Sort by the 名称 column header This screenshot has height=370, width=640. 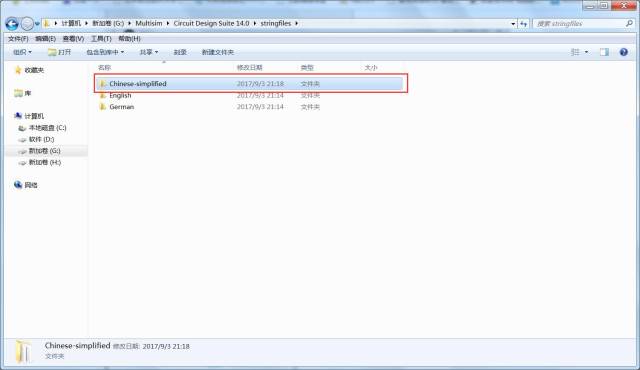pyautogui.click(x=104, y=67)
